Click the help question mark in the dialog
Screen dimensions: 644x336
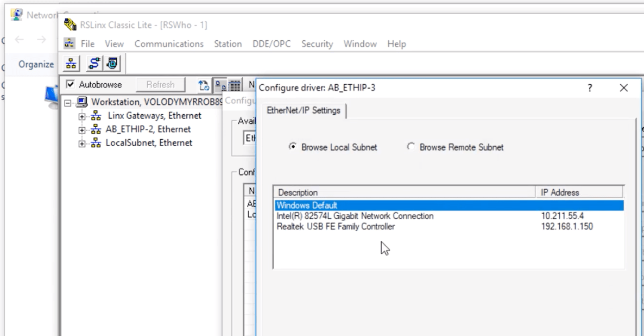590,88
